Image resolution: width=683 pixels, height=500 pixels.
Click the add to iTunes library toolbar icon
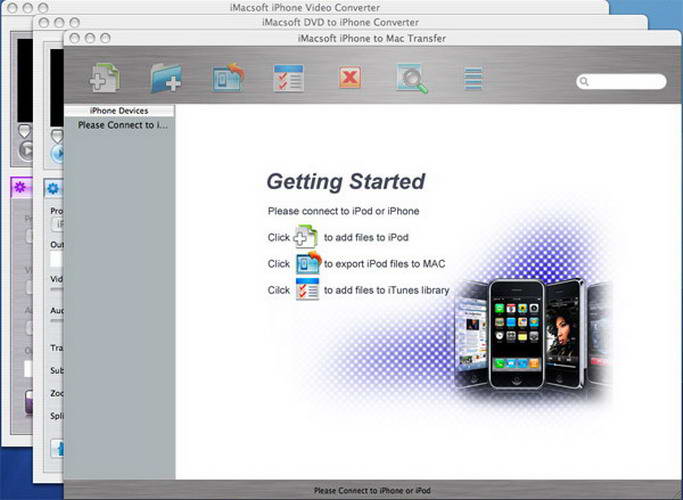(288, 78)
